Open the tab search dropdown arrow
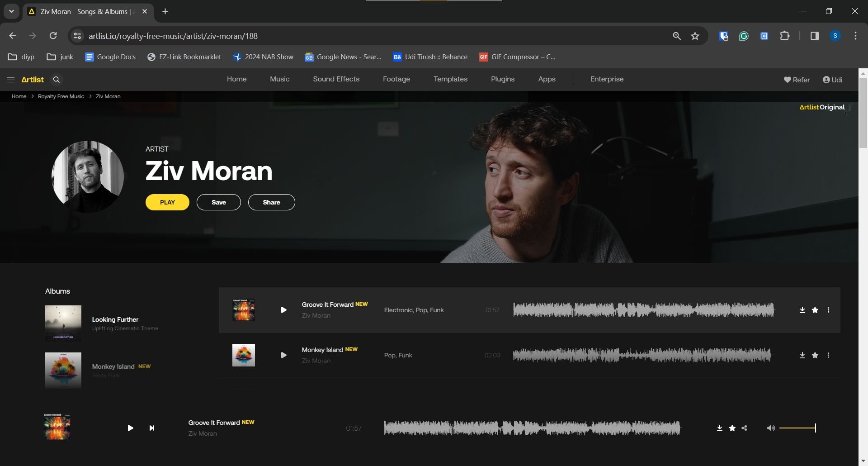This screenshot has height=466, width=868. tap(11, 11)
